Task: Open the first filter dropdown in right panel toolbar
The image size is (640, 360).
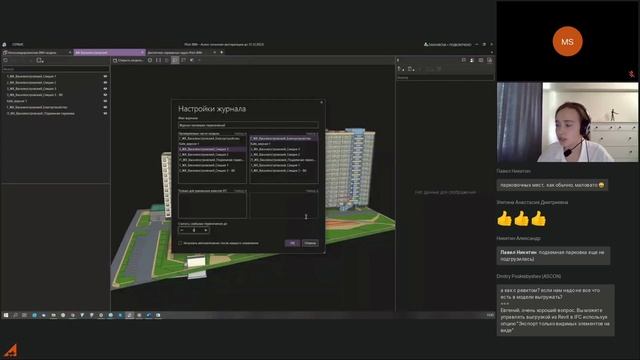Action: pyautogui.click(x=401, y=69)
